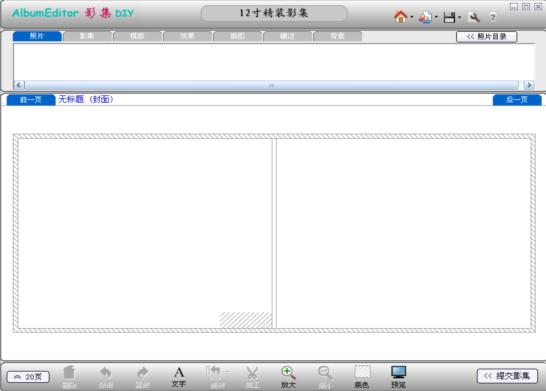546x391 pixels.
Task: Click the question mark help icon
Action: click(492, 17)
